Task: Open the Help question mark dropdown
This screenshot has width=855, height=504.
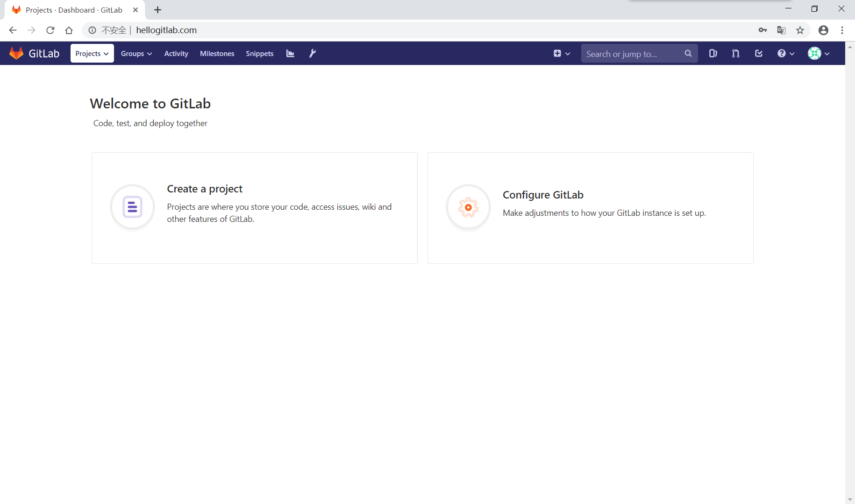Action: click(x=785, y=54)
